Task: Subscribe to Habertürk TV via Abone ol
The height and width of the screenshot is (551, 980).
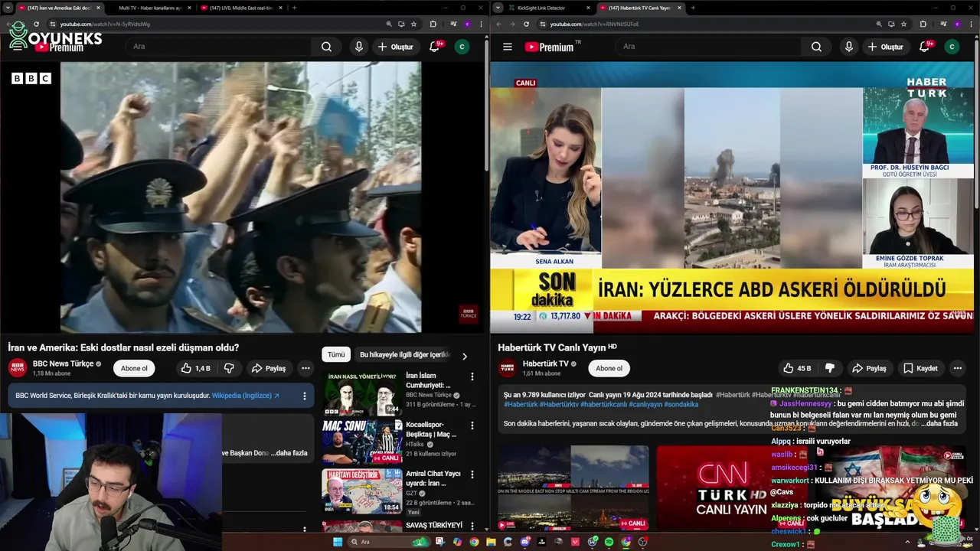Action: 609,368
